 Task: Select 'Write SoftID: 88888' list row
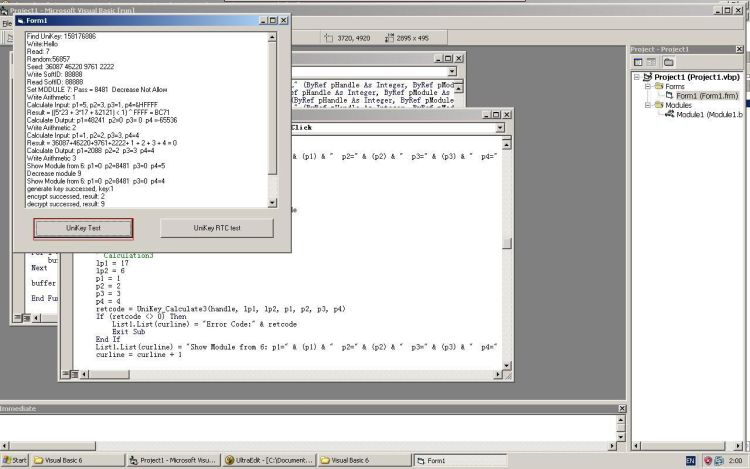point(146,75)
